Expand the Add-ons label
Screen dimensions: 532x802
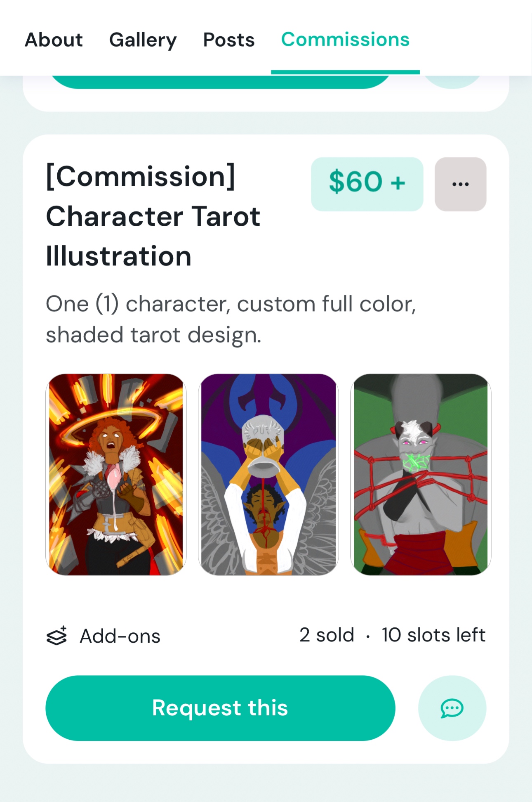[x=120, y=636]
